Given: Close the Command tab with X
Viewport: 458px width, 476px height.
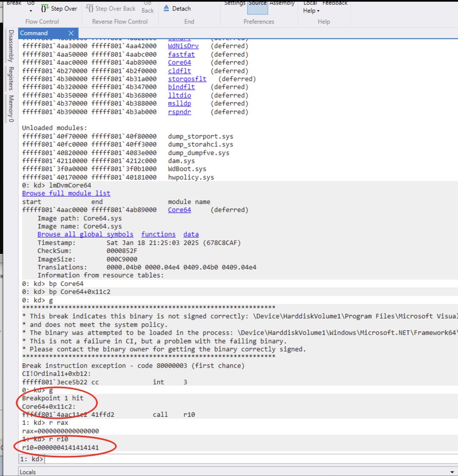Looking at the screenshot, I should coord(71,33).
